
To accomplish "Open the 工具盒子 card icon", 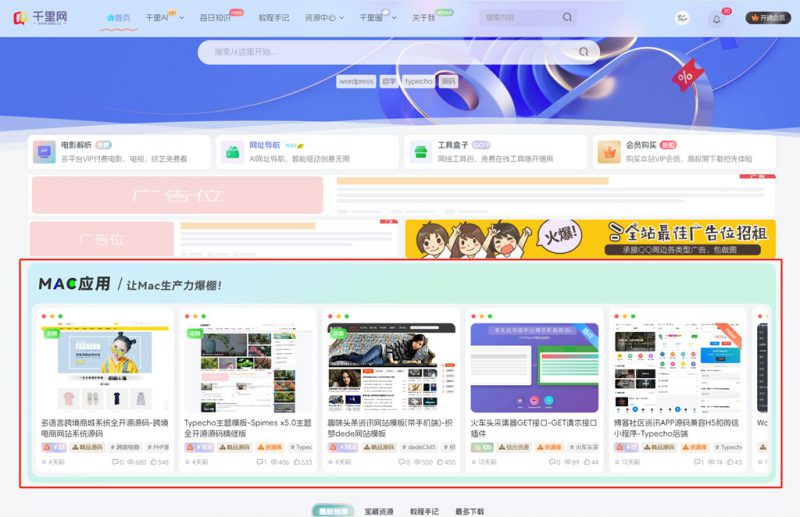I will [421, 152].
